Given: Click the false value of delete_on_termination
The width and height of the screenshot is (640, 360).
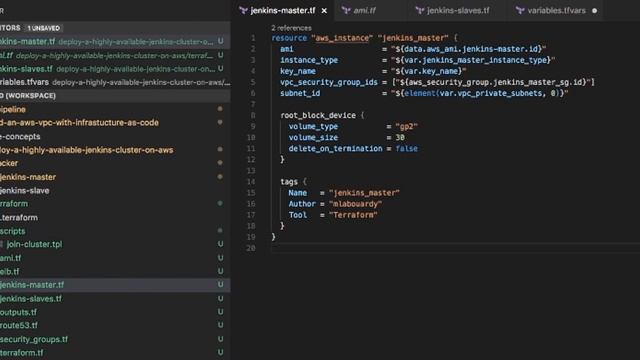Looking at the screenshot, I should 407,149.
